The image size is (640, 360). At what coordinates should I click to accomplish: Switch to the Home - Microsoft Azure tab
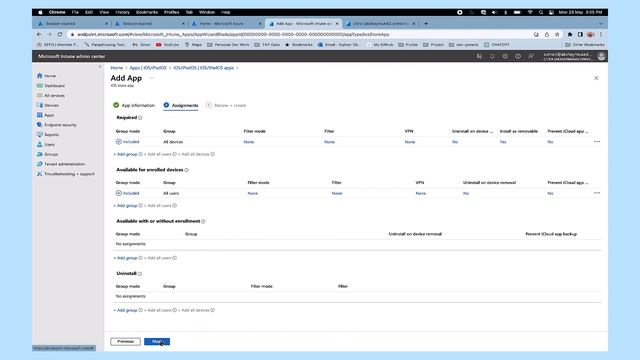click(x=227, y=24)
